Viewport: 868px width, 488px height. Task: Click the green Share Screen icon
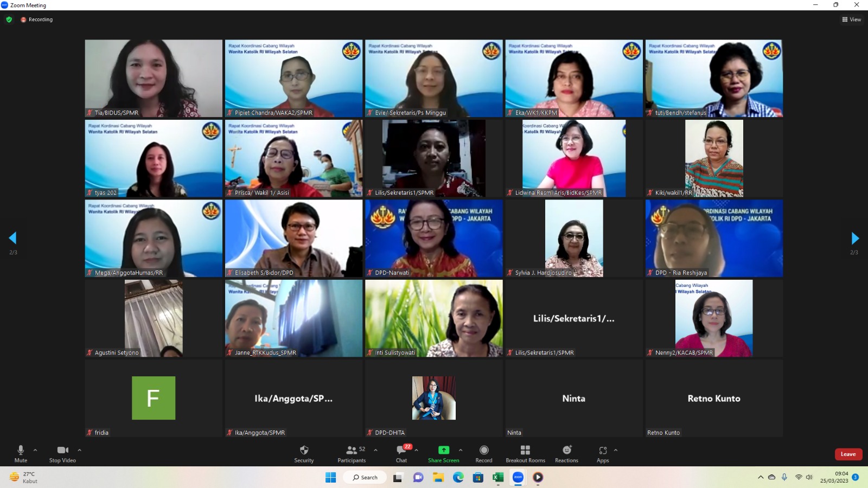pos(443,450)
